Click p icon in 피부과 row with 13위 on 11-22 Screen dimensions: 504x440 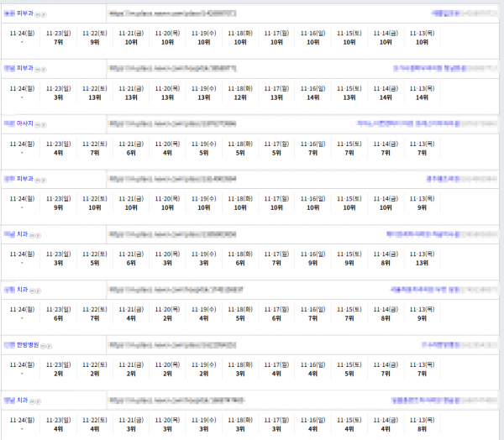44,70
